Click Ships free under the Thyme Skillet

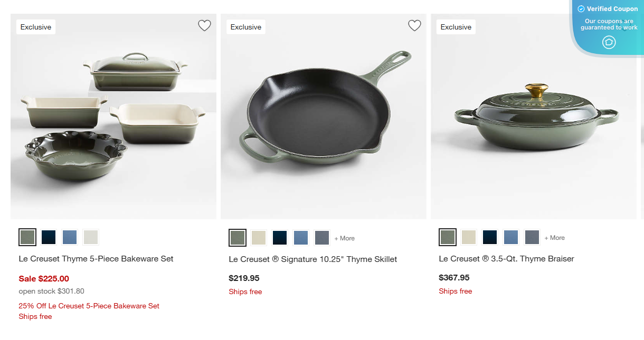coord(245,292)
